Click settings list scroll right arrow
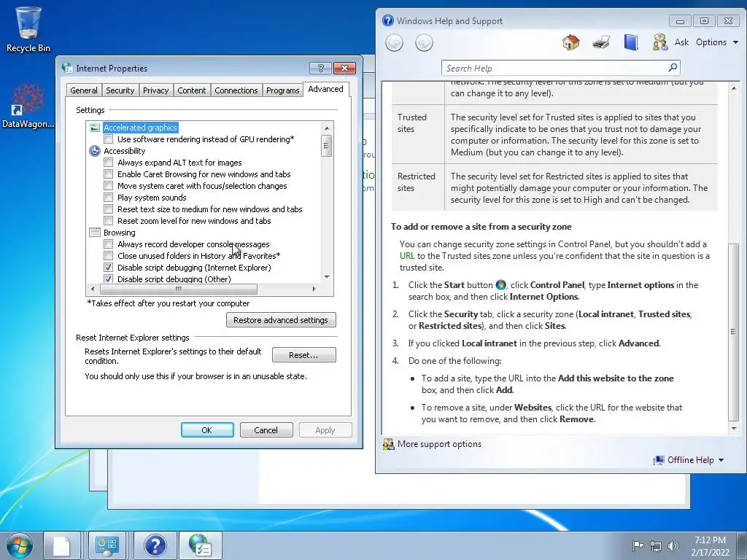 pos(314,289)
